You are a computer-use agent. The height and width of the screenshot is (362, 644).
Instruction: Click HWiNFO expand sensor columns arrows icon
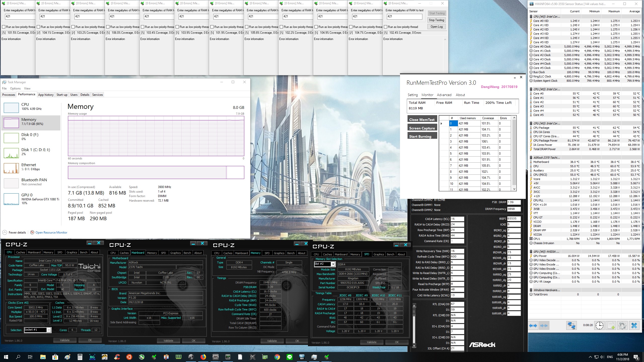(533, 326)
